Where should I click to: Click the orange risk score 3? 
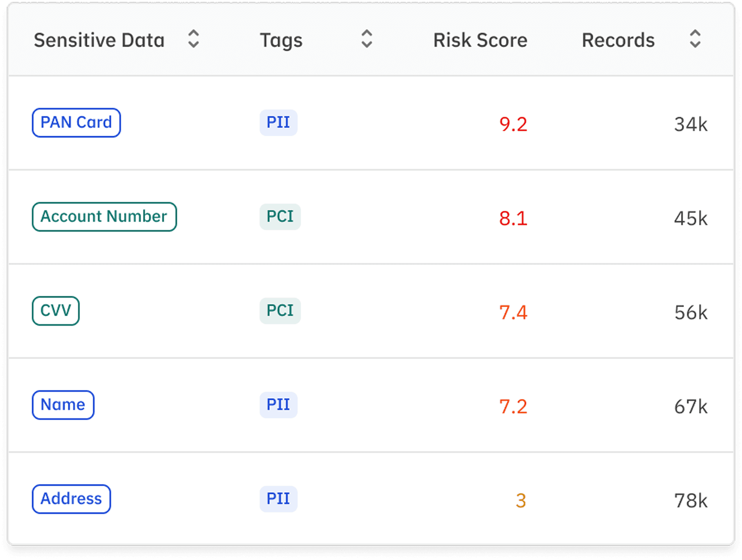[521, 501]
